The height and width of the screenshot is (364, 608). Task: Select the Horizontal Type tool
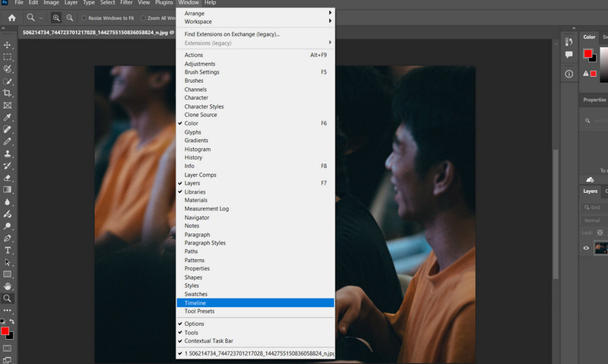click(x=7, y=250)
